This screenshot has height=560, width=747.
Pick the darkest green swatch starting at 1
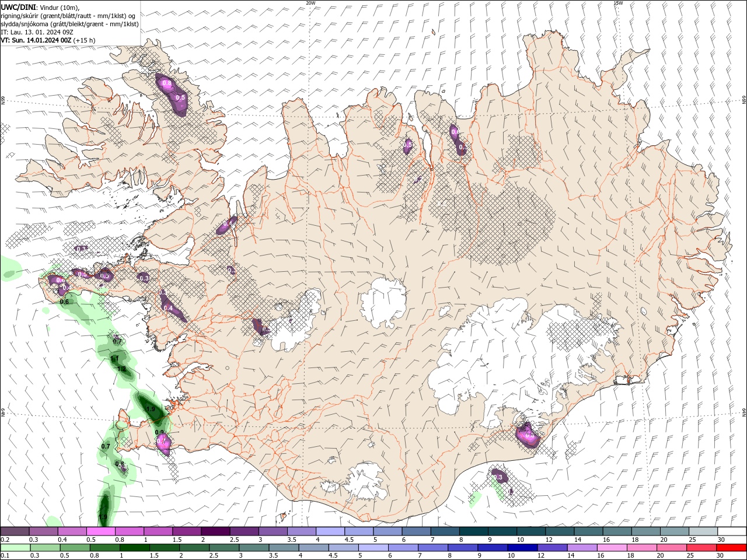coord(134,548)
